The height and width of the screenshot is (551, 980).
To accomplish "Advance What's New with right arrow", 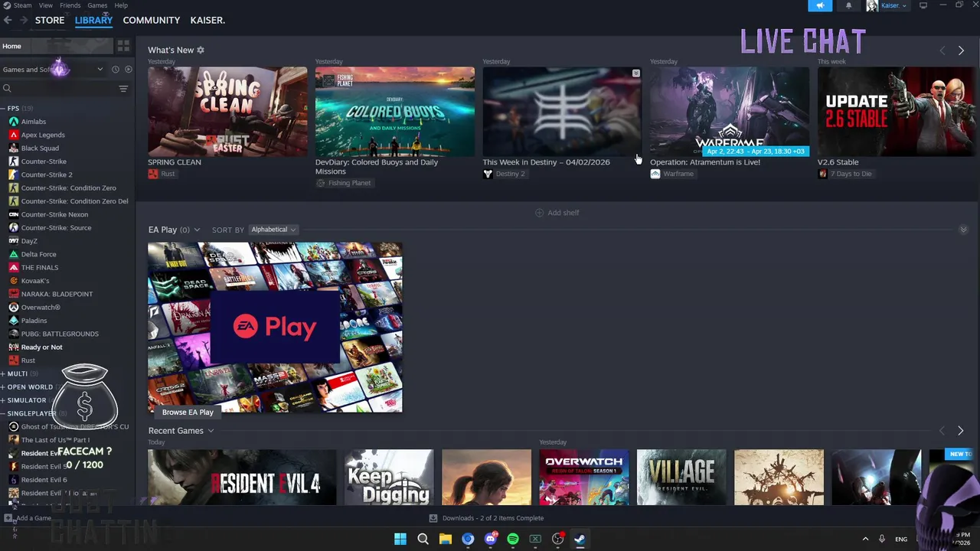I will click(x=961, y=51).
